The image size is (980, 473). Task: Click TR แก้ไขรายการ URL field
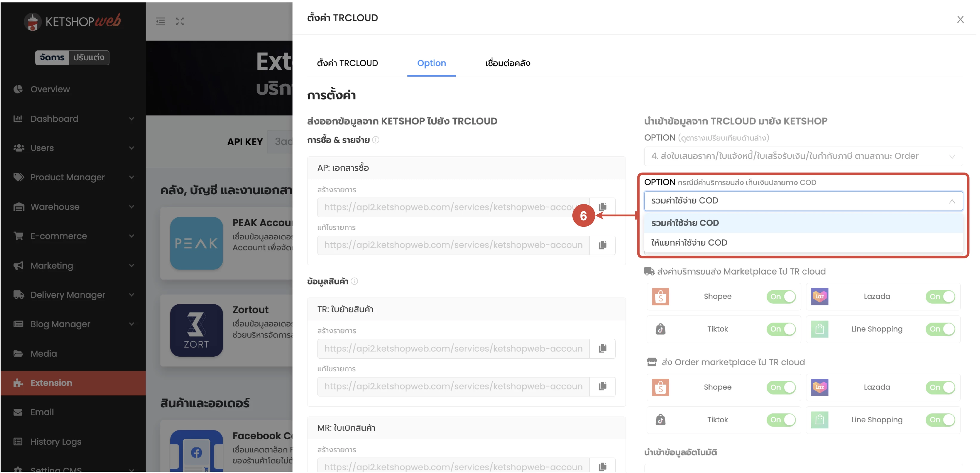pos(453,386)
